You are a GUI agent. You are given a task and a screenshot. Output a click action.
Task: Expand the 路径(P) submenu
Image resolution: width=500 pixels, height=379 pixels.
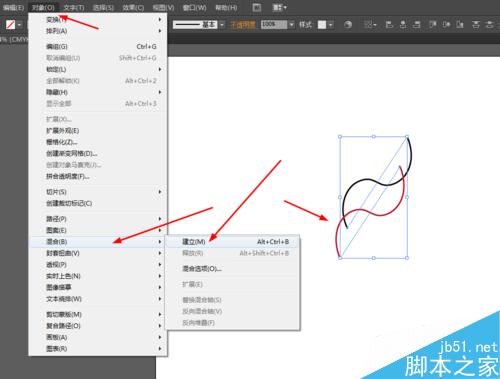[98, 219]
